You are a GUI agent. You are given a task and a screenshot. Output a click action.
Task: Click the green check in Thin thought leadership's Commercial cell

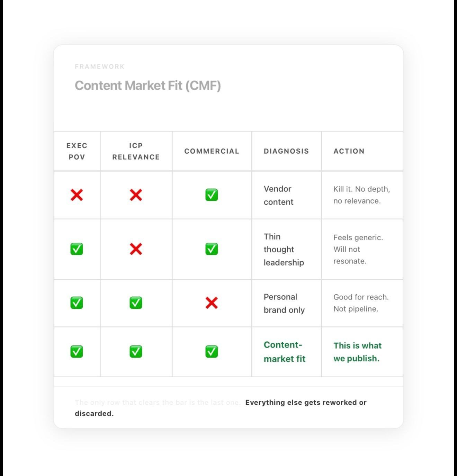point(212,249)
